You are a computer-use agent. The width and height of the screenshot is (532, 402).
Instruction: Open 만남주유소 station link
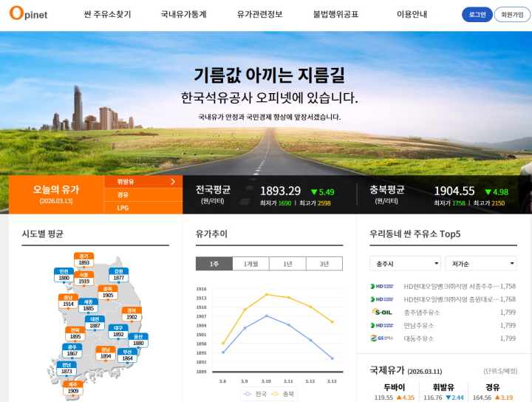click(419, 325)
